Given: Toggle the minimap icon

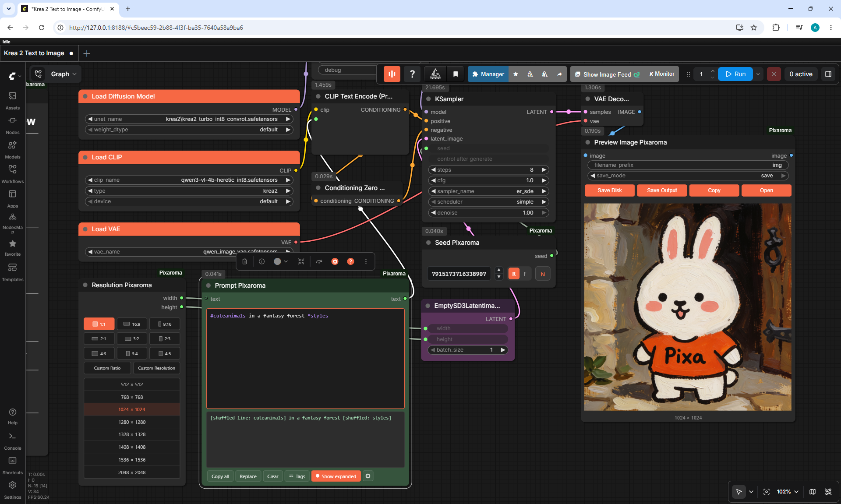Looking at the screenshot, I should pyautogui.click(x=813, y=492).
